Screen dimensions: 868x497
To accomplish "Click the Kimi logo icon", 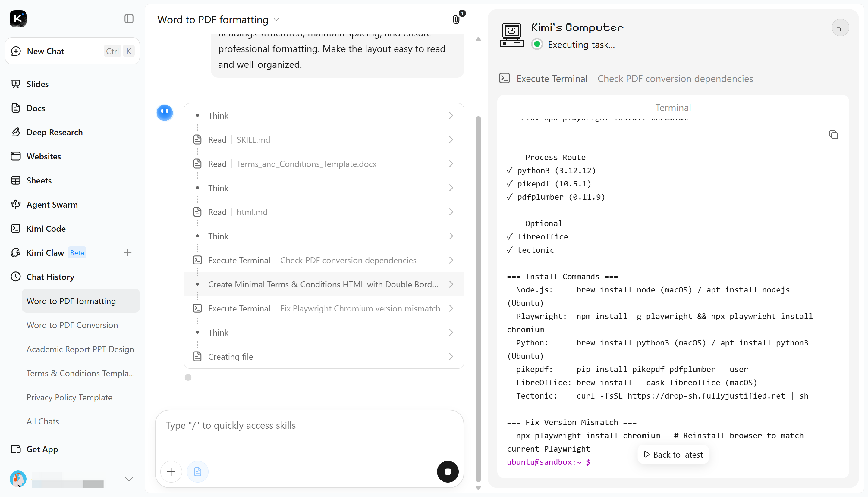I will click(18, 19).
